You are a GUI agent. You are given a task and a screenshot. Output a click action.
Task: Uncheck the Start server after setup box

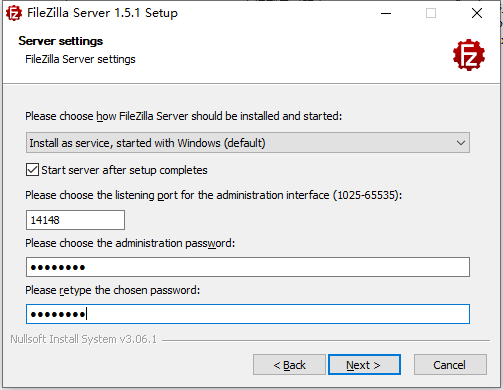coord(32,170)
